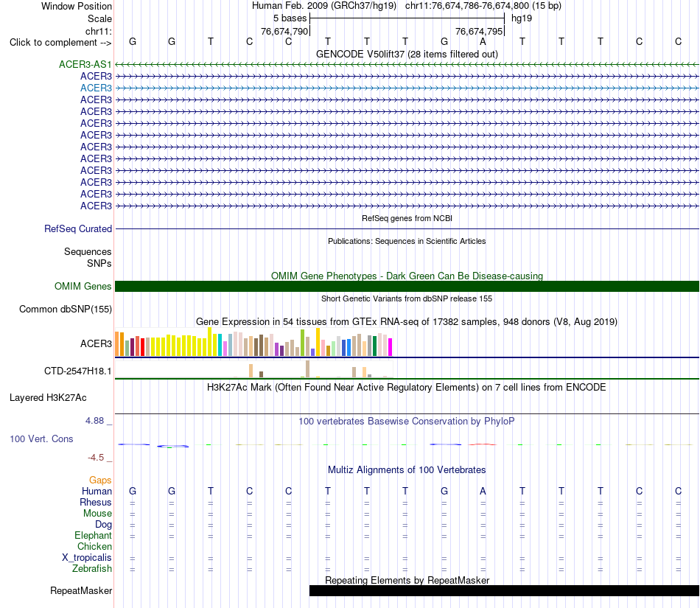The width and height of the screenshot is (700, 608).
Task: Click the 100 Vert. Cons track label
Action: [x=41, y=438]
